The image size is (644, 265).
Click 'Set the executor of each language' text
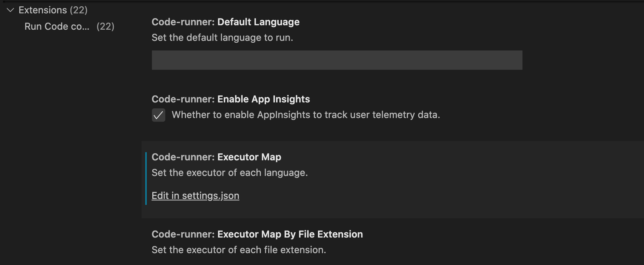[x=230, y=173]
